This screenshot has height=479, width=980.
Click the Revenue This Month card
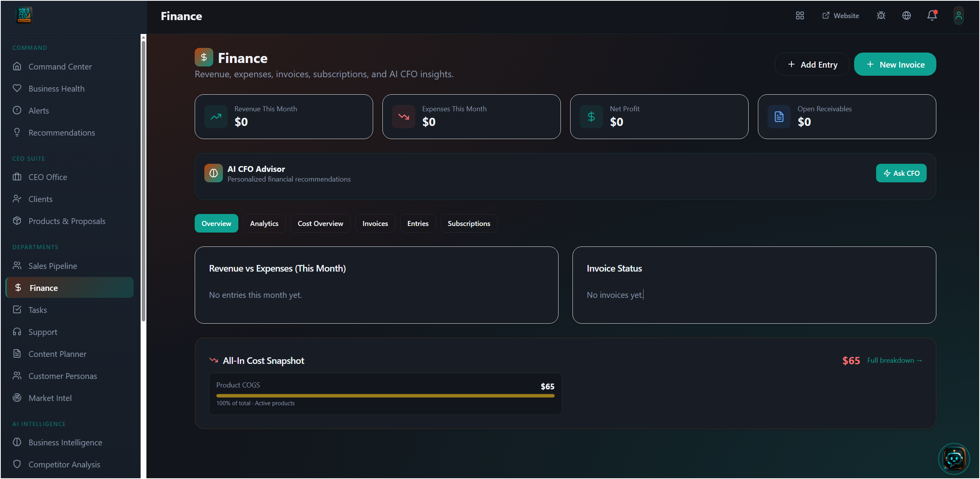click(284, 117)
